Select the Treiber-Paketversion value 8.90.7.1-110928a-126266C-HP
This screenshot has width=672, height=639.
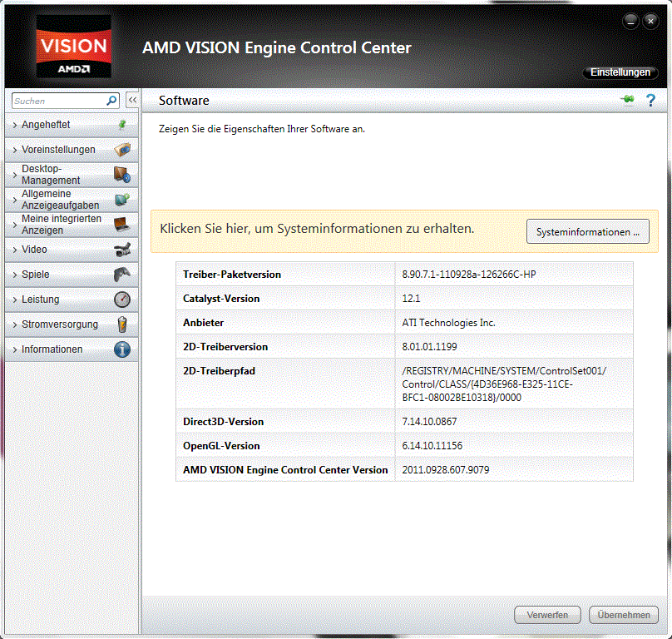pyautogui.click(x=469, y=275)
